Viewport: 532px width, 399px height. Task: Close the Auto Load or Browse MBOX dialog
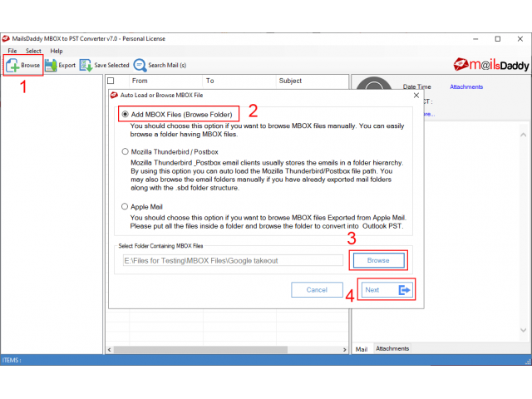click(x=416, y=96)
